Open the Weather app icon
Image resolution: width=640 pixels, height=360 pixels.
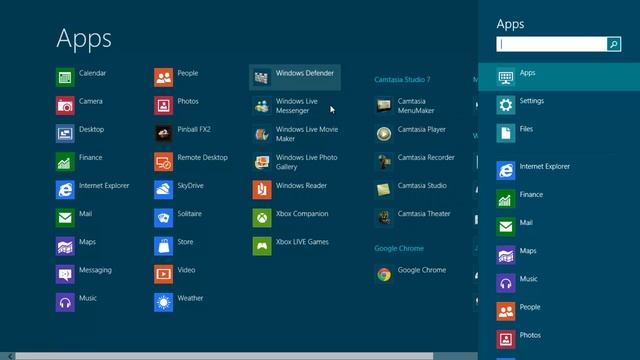(x=164, y=303)
